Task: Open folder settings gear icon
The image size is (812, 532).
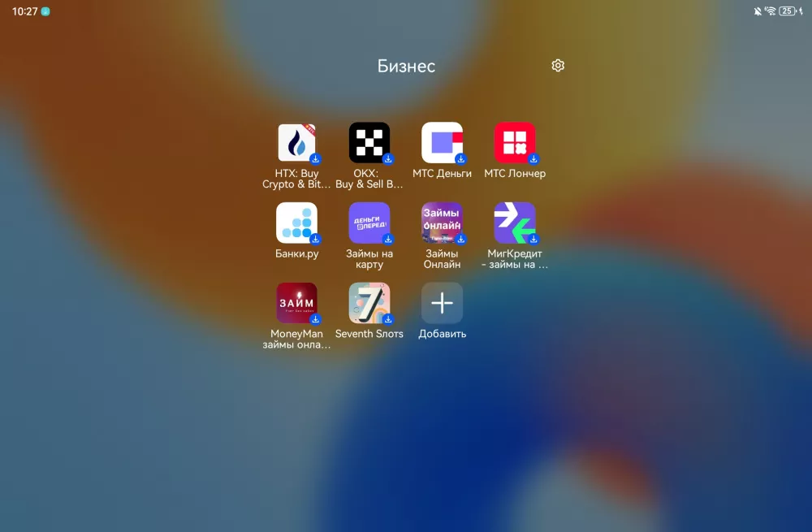Action: [558, 66]
